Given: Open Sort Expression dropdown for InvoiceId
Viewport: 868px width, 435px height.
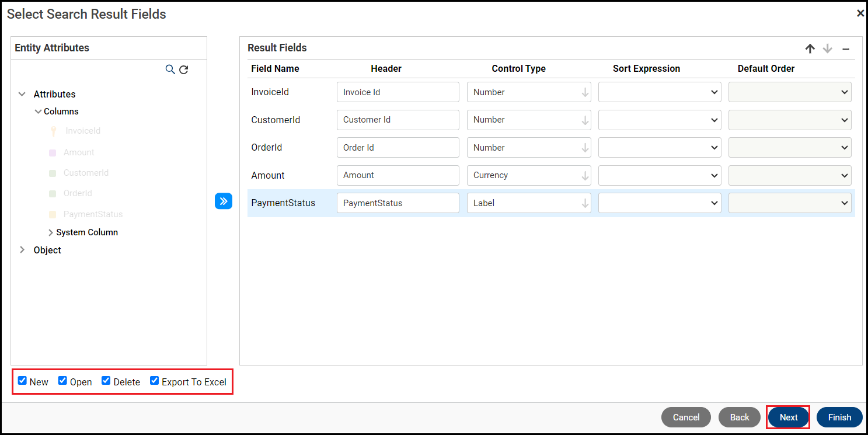Looking at the screenshot, I should tap(660, 92).
